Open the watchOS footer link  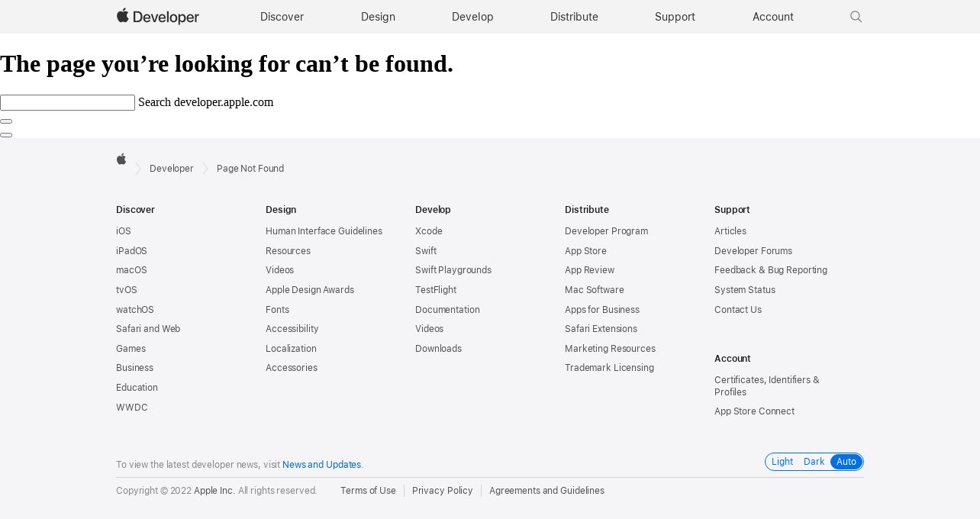tap(135, 310)
